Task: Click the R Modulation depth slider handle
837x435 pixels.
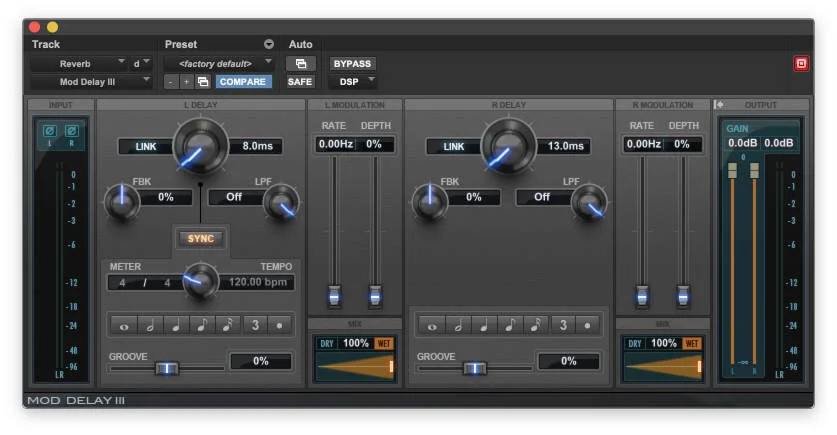Action: point(683,296)
